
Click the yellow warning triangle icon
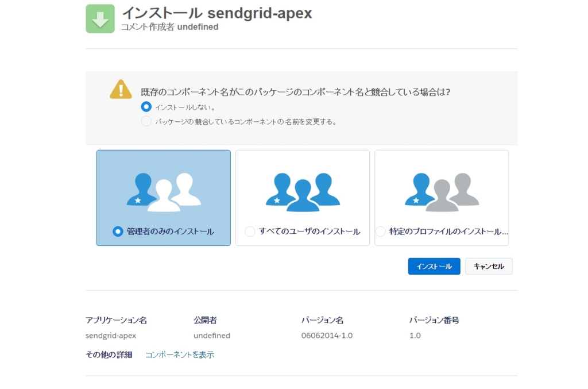click(x=121, y=89)
